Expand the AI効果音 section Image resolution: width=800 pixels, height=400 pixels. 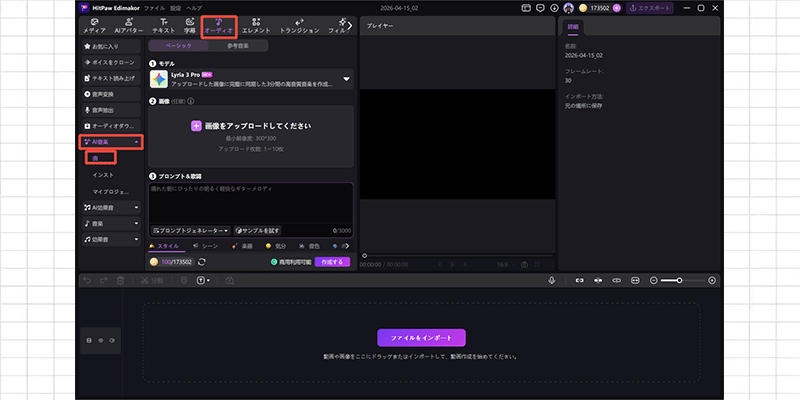coord(111,207)
